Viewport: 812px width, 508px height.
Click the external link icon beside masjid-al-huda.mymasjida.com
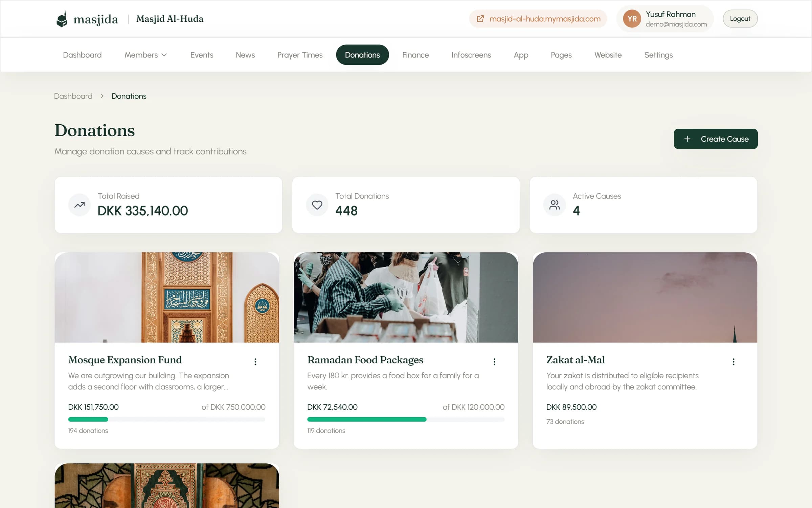tap(480, 19)
